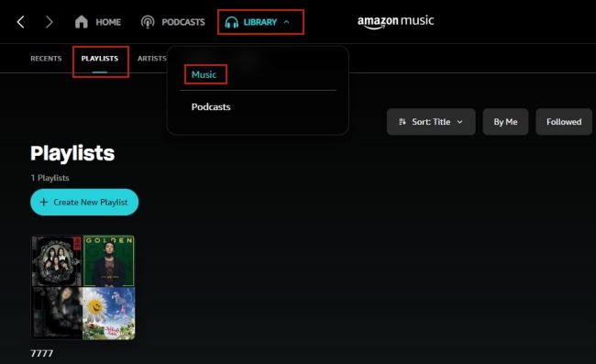Switch to the PLAYLISTS tab
596x364 pixels.
(x=100, y=59)
